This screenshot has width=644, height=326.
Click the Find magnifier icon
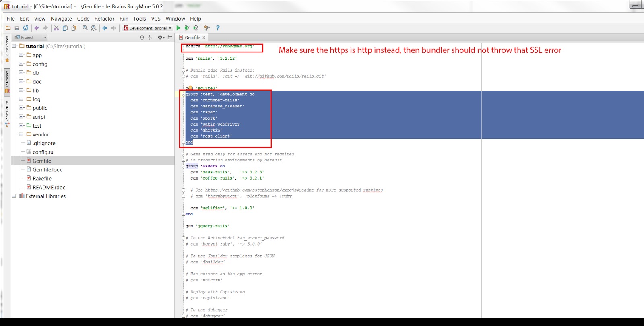tap(85, 28)
